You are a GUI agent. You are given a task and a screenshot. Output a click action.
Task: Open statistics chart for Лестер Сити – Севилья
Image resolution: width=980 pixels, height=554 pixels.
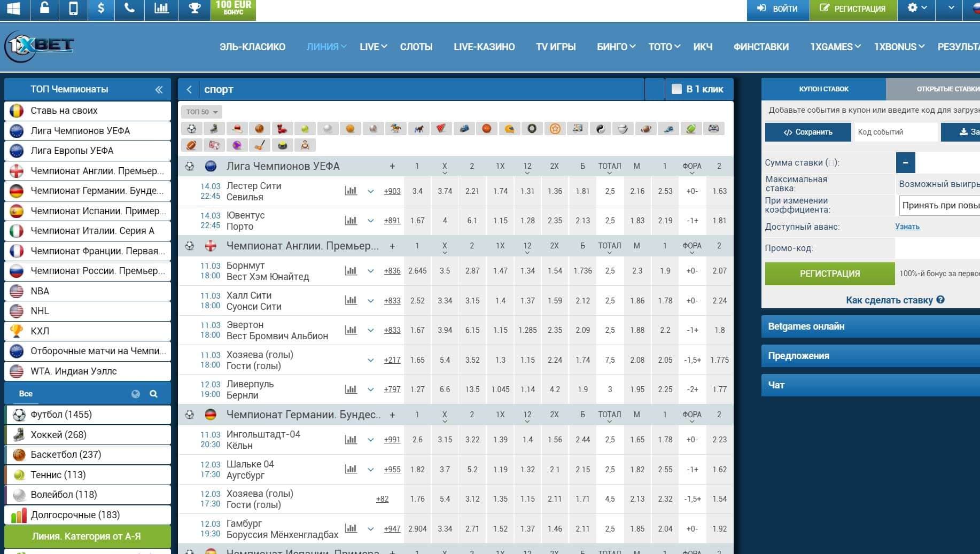point(351,191)
